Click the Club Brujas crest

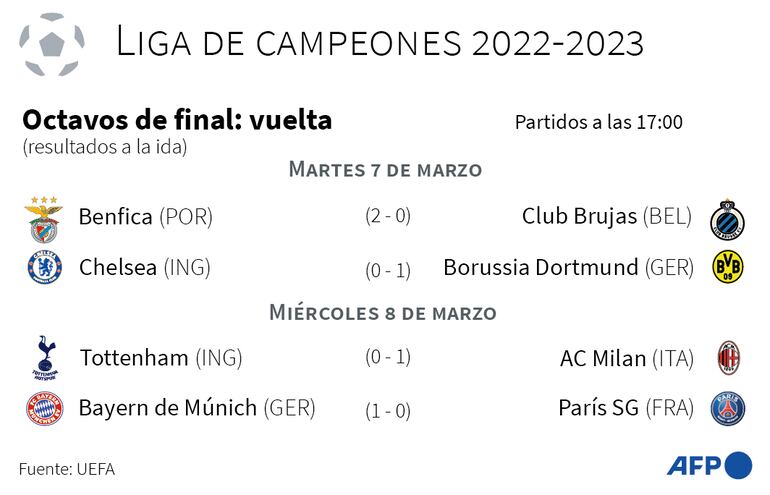point(728,219)
